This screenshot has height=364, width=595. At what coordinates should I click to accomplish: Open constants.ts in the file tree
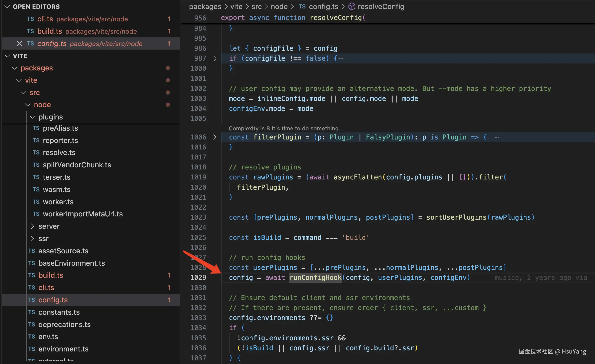pyautogui.click(x=59, y=312)
